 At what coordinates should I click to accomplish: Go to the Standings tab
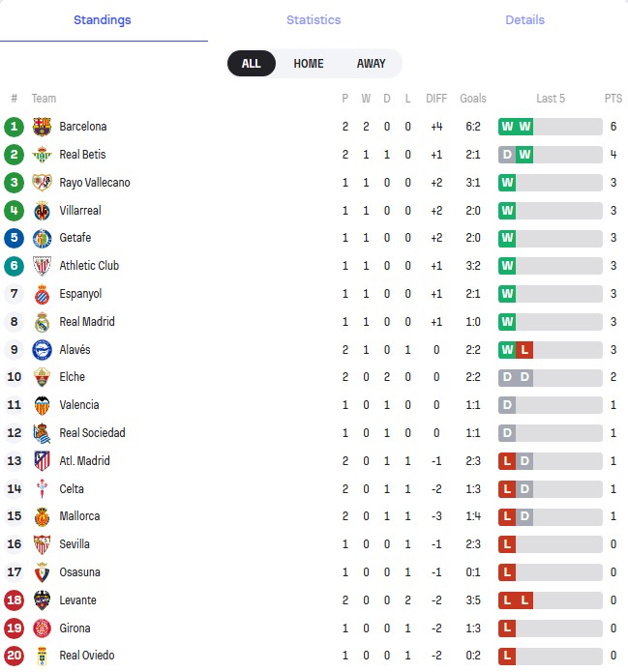(x=103, y=20)
